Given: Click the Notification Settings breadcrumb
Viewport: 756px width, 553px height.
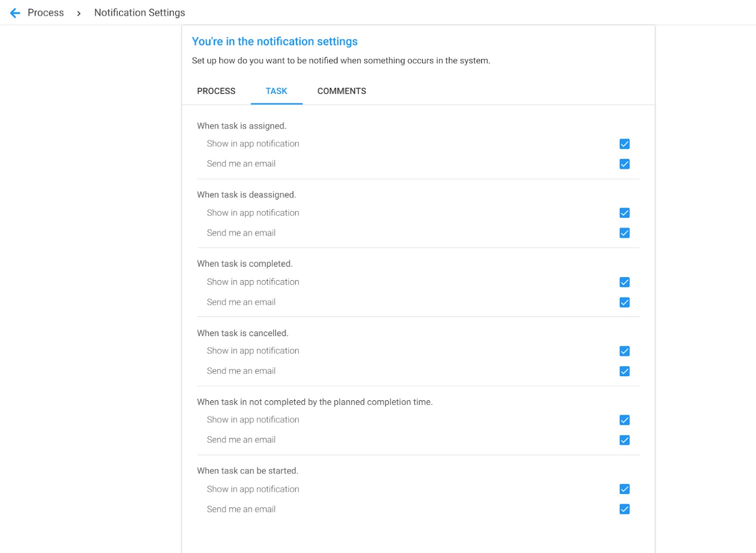Looking at the screenshot, I should [140, 13].
